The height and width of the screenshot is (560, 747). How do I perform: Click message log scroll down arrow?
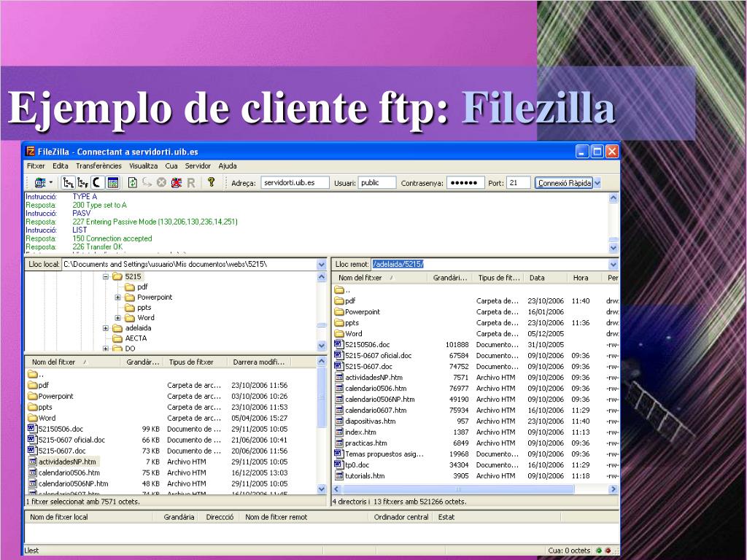614,248
